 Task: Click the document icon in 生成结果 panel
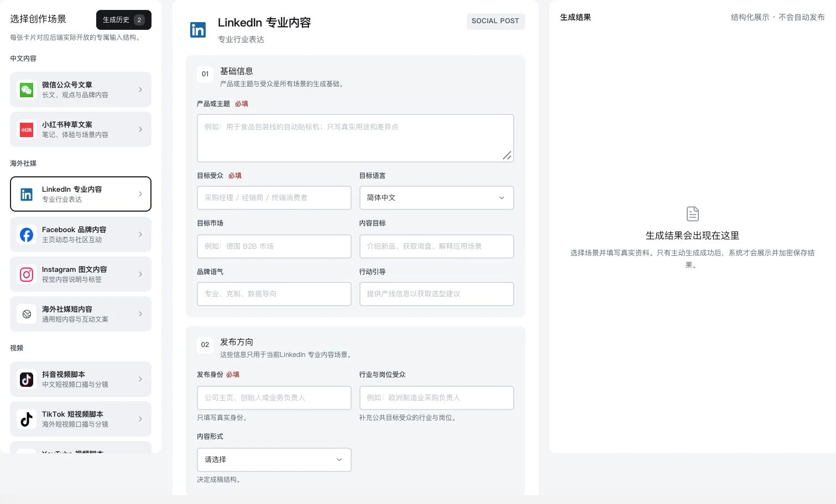(x=692, y=213)
